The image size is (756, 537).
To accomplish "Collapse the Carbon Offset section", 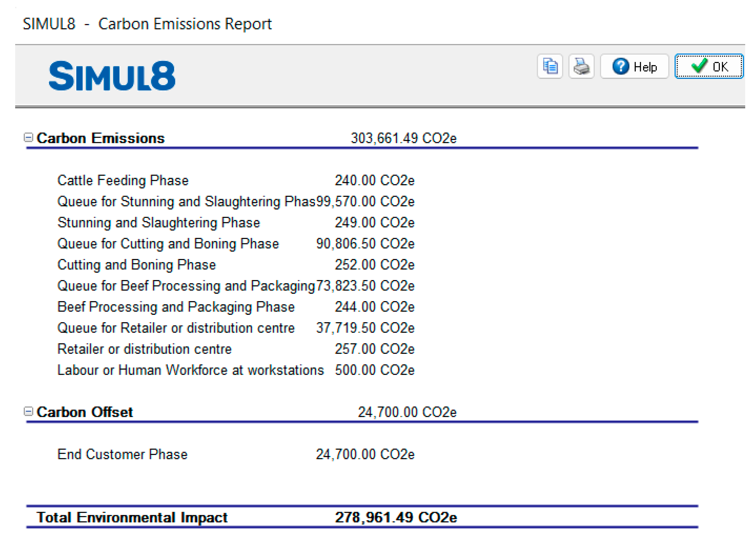I will (x=29, y=411).
